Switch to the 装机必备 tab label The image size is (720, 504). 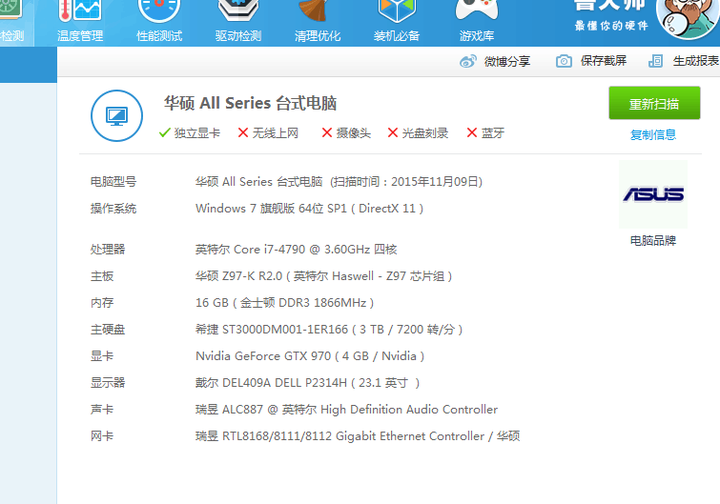(x=396, y=36)
